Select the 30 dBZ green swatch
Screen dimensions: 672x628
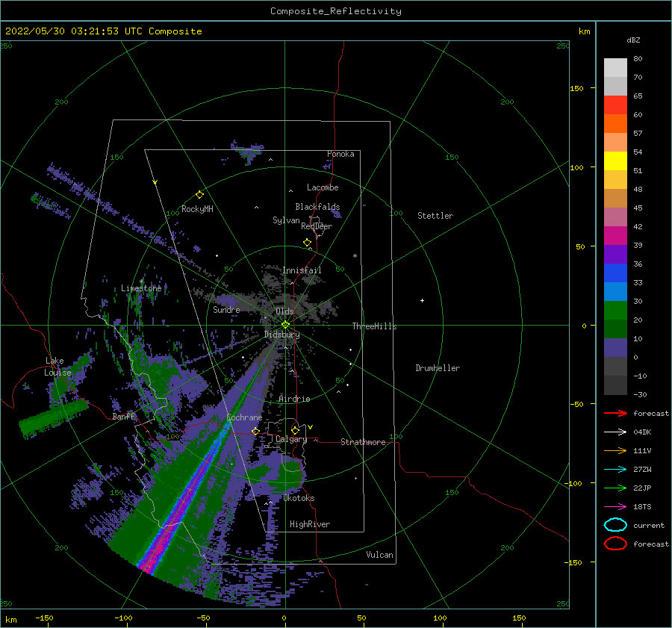tap(615, 310)
